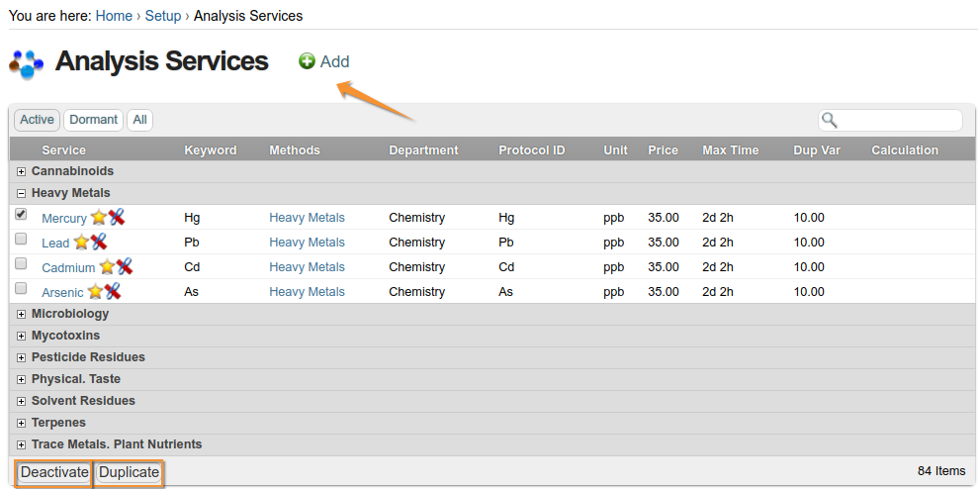Open the Setup breadcrumb link
This screenshot has width=980, height=489.
pyautogui.click(x=162, y=16)
